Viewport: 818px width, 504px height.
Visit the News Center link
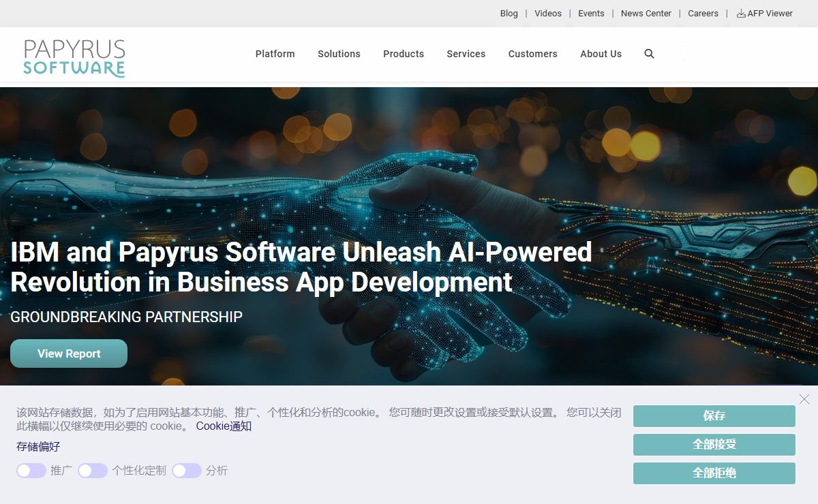[x=646, y=14]
